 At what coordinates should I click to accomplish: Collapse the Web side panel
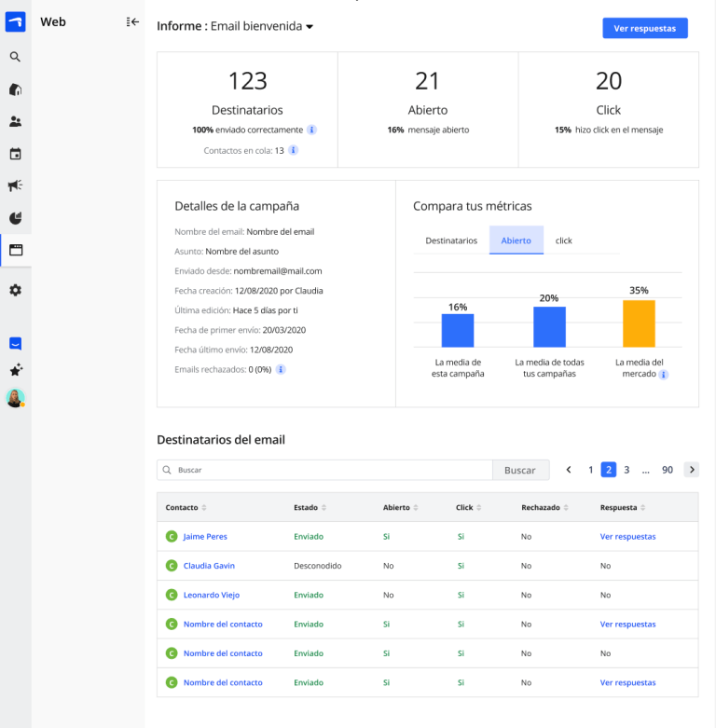pyautogui.click(x=132, y=21)
